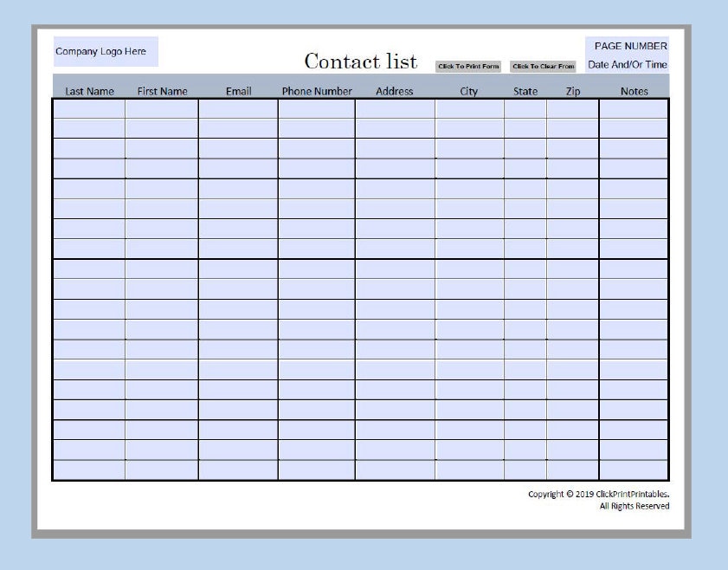
Task: Click the Last Name column header
Action: (x=89, y=91)
